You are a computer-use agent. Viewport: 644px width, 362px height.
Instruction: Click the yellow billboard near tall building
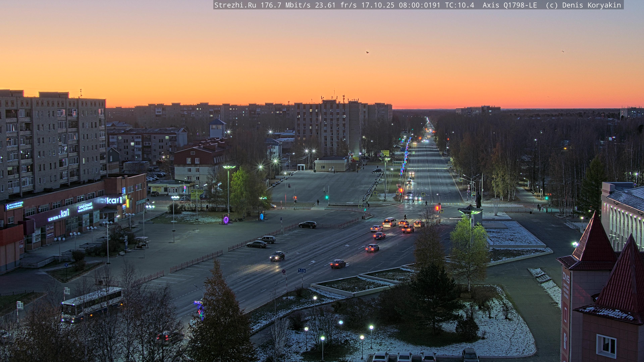[385, 153]
